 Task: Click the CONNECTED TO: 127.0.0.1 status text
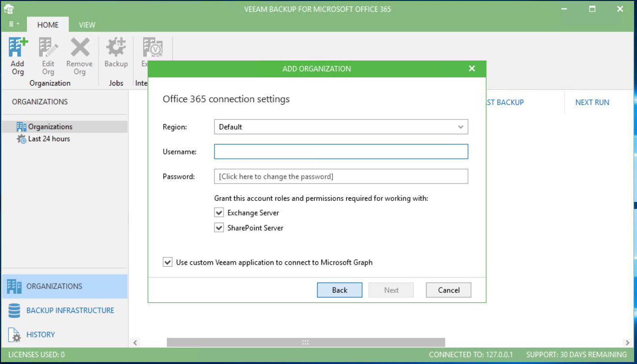coord(471,355)
